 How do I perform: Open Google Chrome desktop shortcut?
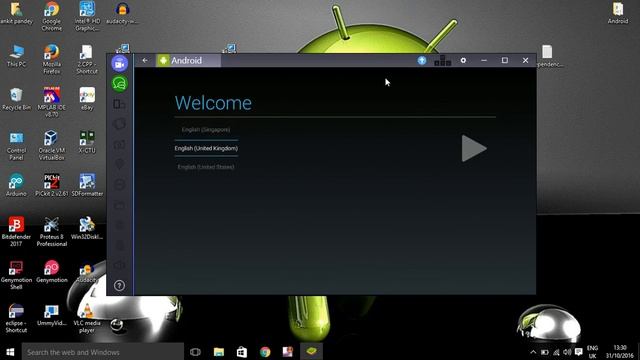point(51,16)
